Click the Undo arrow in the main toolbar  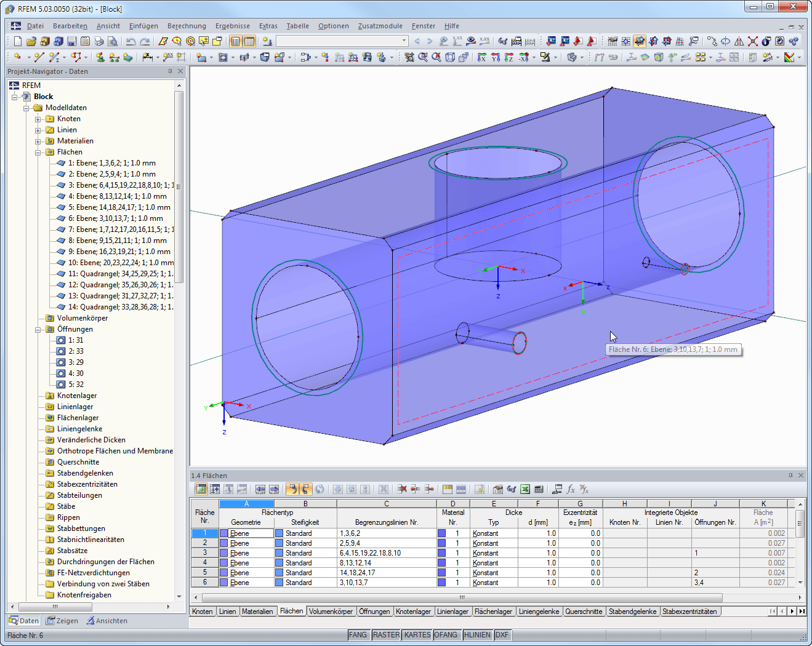click(x=132, y=41)
